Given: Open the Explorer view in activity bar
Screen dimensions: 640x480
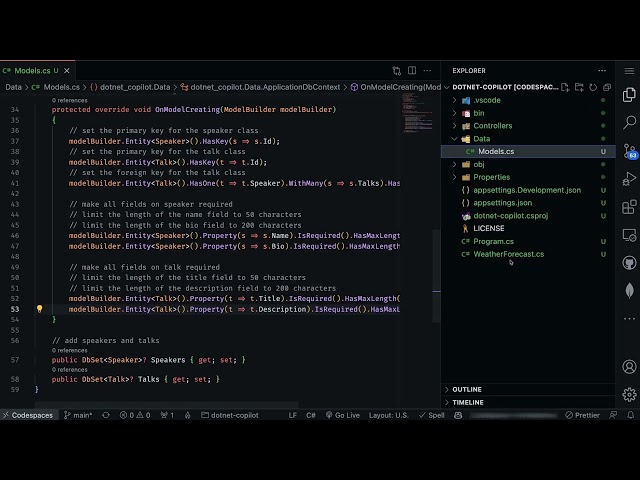Looking at the screenshot, I should (629, 95).
